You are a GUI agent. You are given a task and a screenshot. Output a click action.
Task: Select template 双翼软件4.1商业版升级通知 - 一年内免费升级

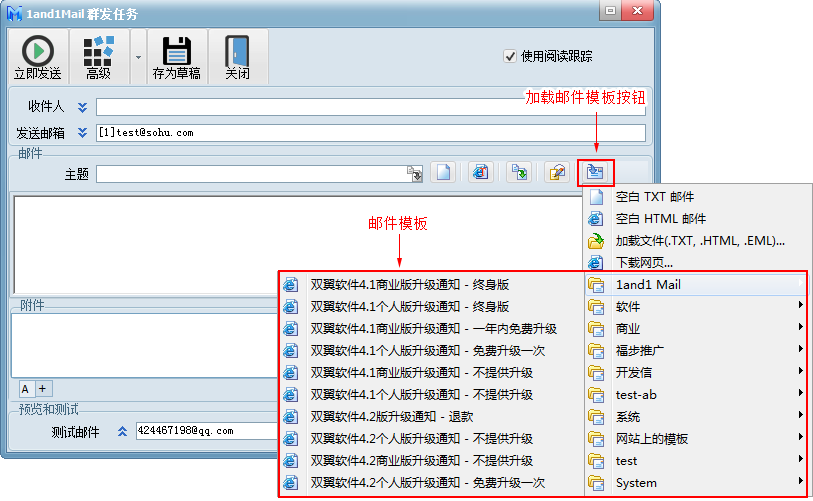coord(432,329)
